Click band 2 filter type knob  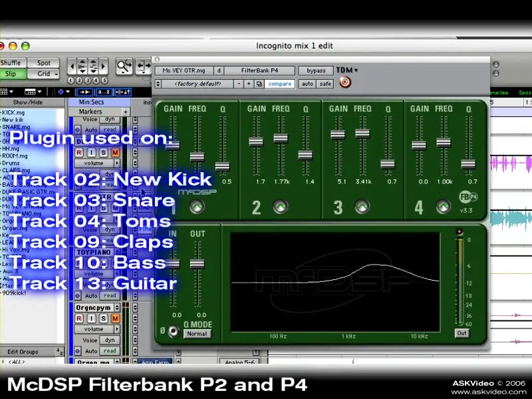(x=280, y=206)
